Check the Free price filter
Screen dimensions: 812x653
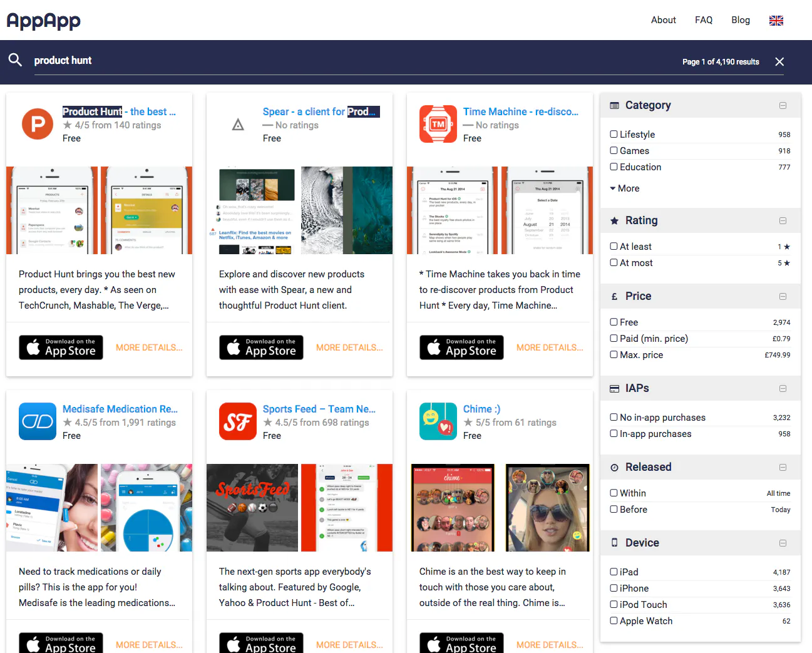614,322
